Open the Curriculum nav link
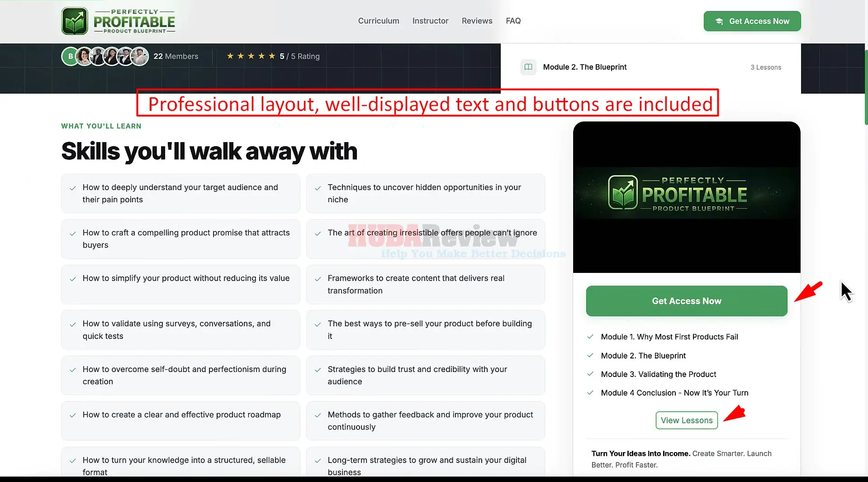The height and width of the screenshot is (482, 868). pos(379,21)
